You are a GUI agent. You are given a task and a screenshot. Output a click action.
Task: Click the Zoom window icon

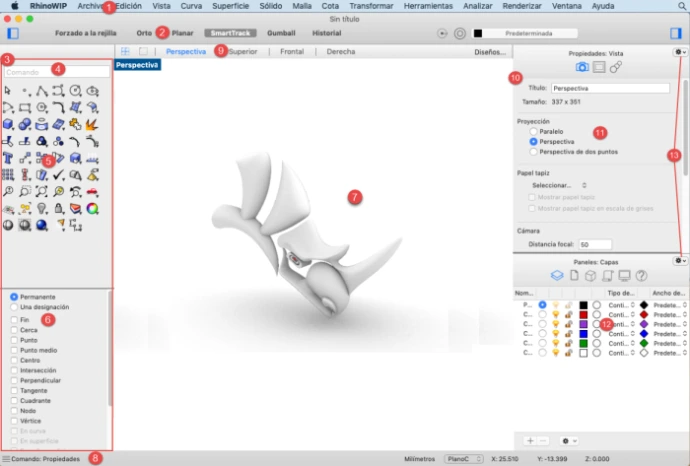[25, 191]
